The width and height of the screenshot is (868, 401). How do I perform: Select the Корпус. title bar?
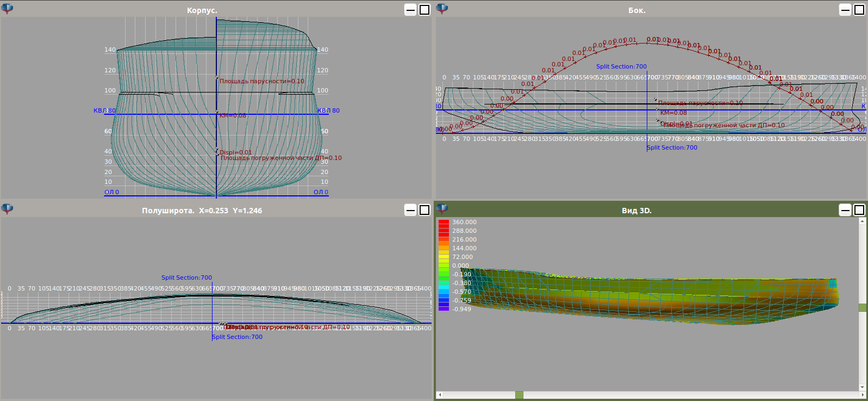pos(202,10)
